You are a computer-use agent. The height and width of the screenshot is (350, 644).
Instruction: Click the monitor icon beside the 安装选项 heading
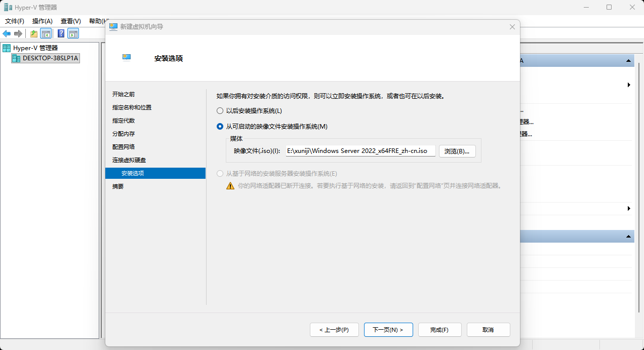[127, 57]
